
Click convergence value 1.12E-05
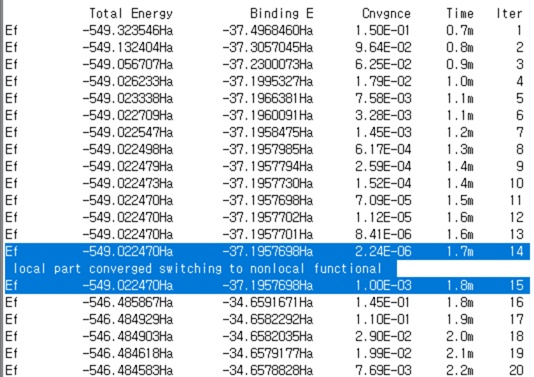pyautogui.click(x=383, y=218)
